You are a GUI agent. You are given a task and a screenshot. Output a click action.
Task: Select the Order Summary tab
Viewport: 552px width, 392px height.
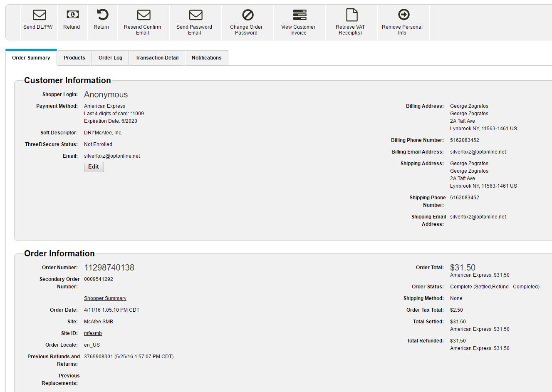pos(31,58)
